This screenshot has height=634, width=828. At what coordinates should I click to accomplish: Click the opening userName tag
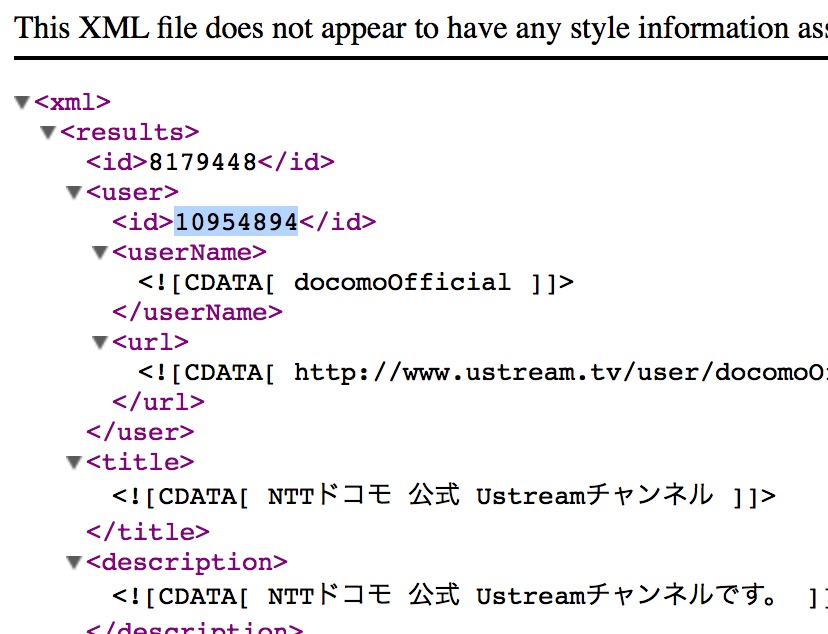(x=190, y=252)
